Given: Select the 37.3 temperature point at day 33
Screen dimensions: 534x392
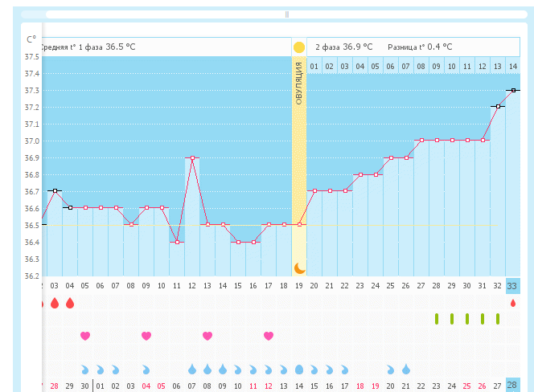Looking at the screenshot, I should 513,91.
